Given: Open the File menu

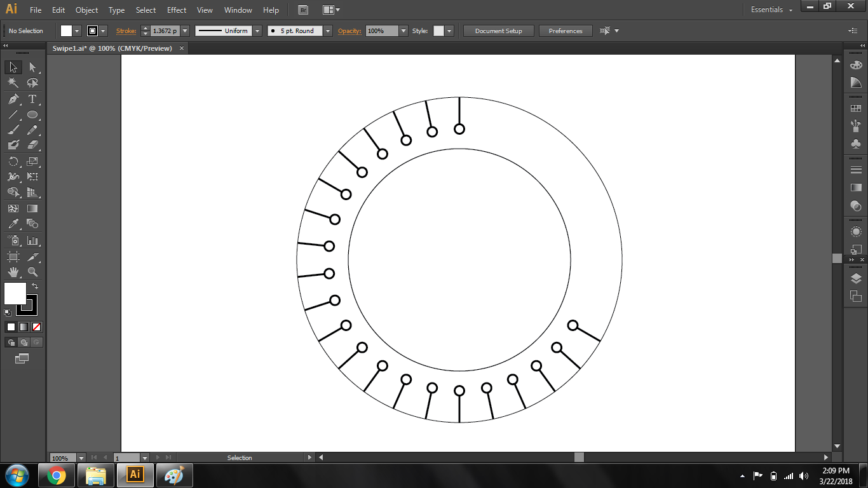Looking at the screenshot, I should coord(36,10).
